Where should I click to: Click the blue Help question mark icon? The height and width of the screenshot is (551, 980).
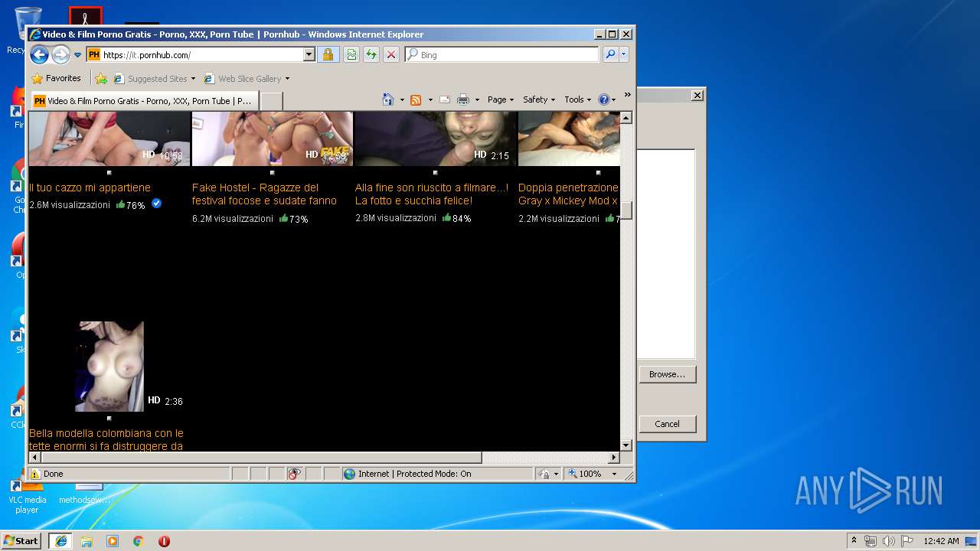pos(603,99)
